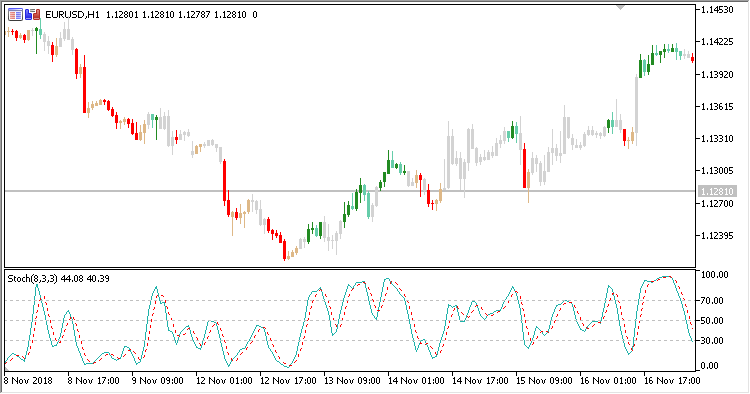The width and height of the screenshot is (750, 394).
Task: Click the 100.00 stochastic scale label
Action: pos(715,275)
